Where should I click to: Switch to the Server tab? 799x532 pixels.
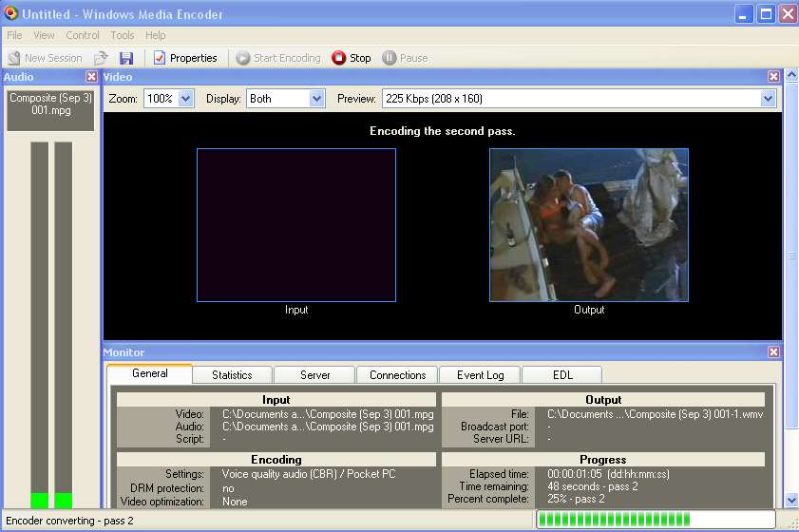pyautogui.click(x=314, y=375)
